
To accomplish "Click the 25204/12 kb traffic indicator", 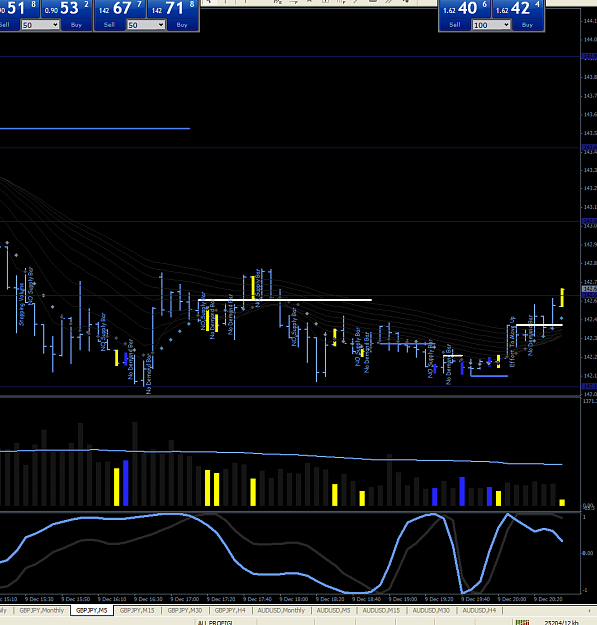I will coord(561,622).
